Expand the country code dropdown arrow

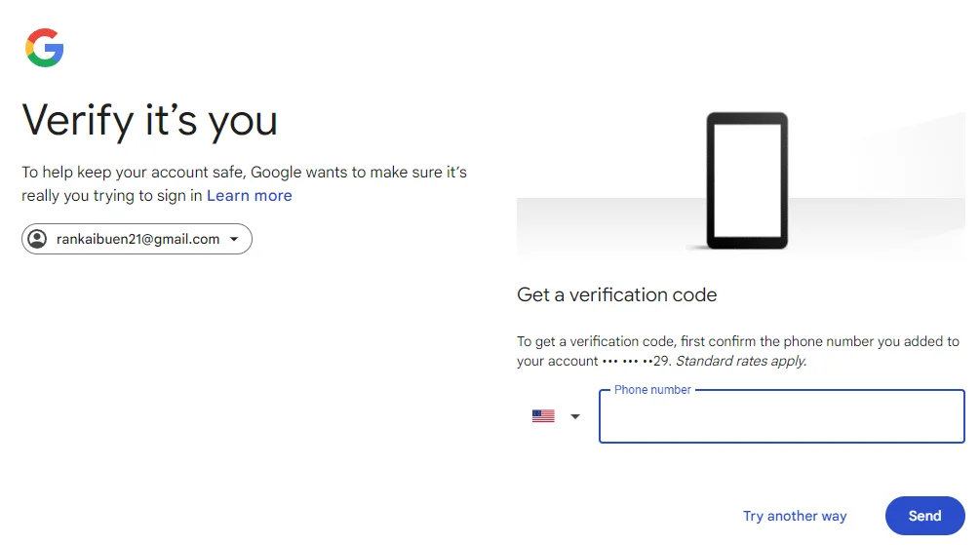pyautogui.click(x=575, y=416)
